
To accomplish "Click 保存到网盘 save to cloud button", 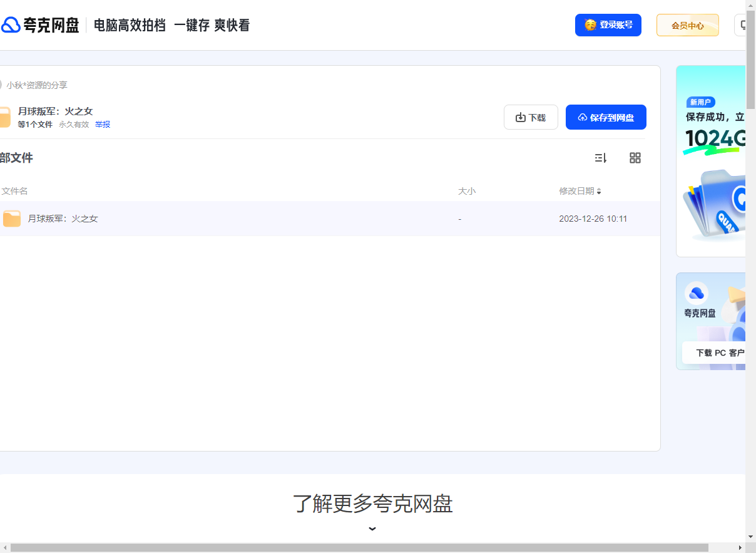I will (606, 117).
